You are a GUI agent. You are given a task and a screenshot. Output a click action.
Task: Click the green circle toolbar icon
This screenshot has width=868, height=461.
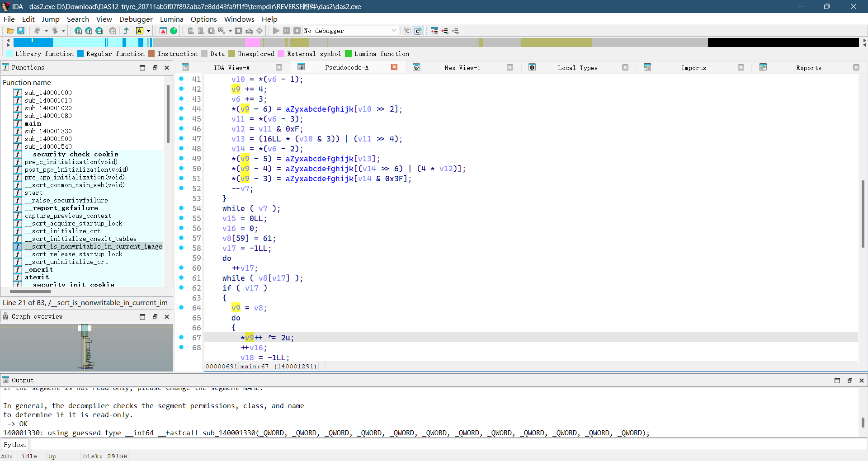(174, 31)
